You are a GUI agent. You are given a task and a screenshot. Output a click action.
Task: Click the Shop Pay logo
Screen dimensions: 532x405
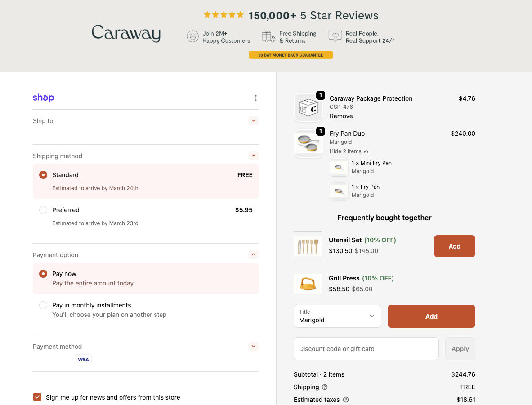click(44, 98)
